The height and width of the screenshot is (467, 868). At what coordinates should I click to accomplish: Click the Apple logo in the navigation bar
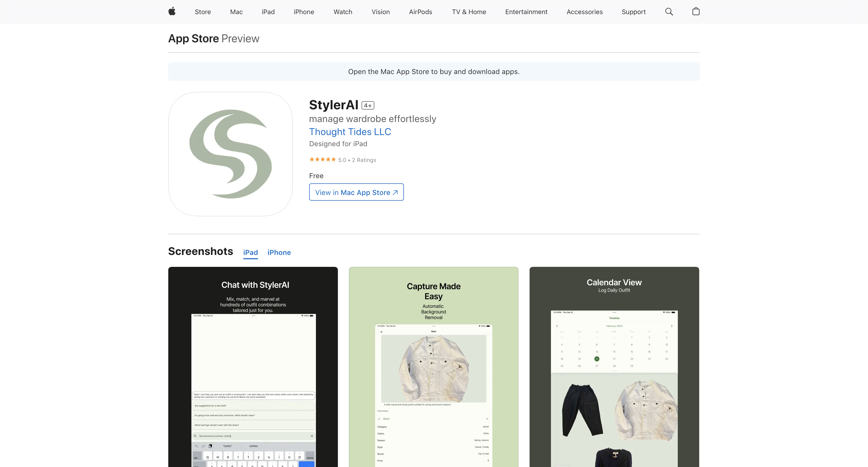[172, 11]
